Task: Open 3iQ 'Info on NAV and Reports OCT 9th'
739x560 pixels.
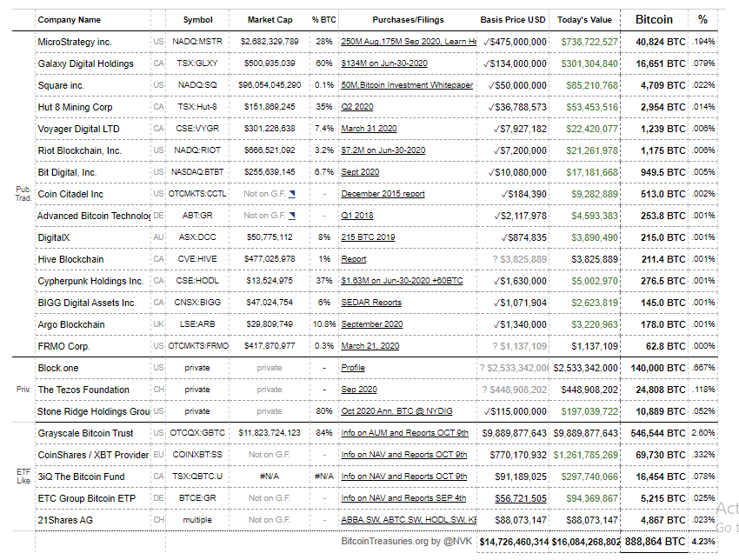Action: (x=404, y=477)
